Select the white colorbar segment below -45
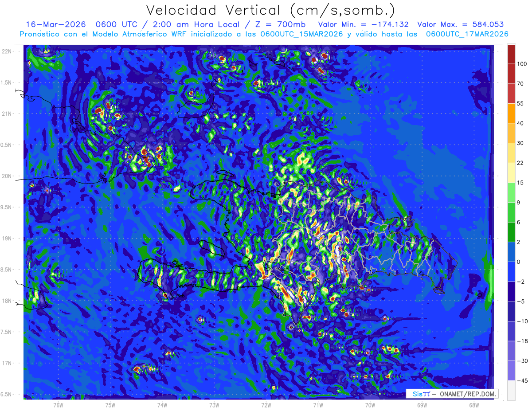The height and width of the screenshot is (411, 532). click(x=511, y=391)
